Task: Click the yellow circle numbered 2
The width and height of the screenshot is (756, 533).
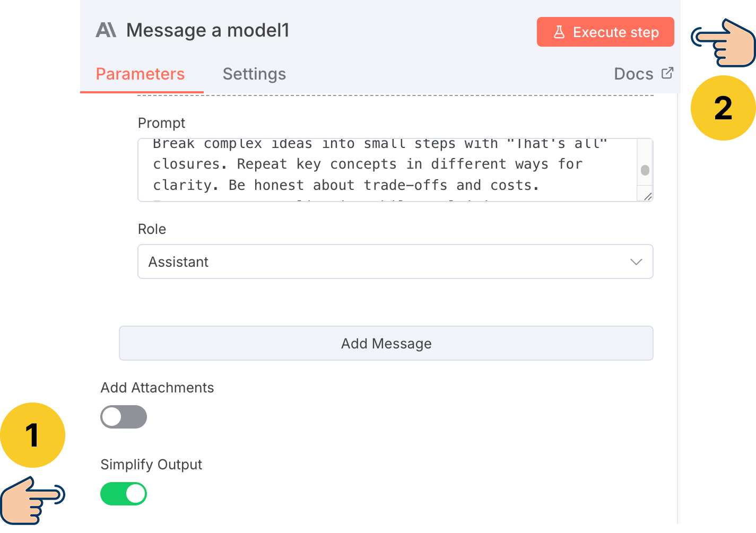Action: pos(723,108)
